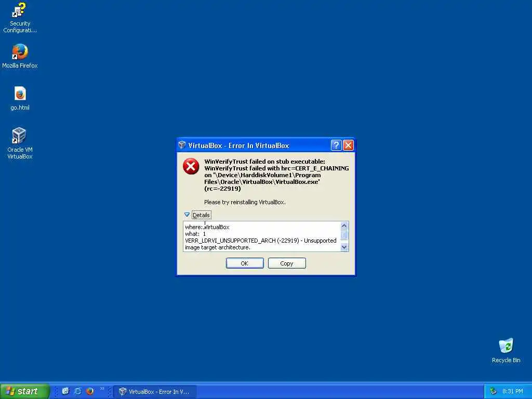Open Oracle VM VirtualBox desktop shortcut
Viewport: 532px width, 399px height.
coord(20,143)
